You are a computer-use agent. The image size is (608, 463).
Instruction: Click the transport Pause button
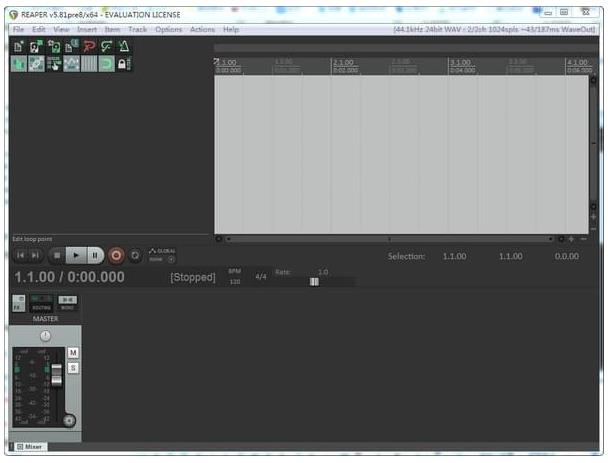coord(95,255)
